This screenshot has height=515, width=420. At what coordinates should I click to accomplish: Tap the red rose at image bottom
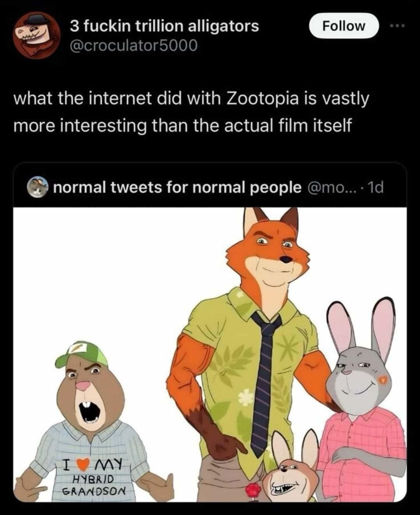point(254,489)
